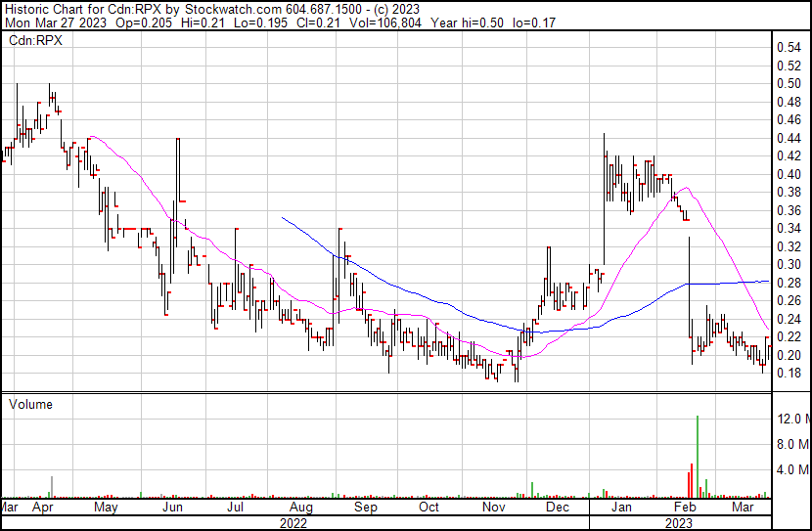The width and height of the screenshot is (812, 531).
Task: Click the 0.28 price axis label
Action: coord(789,283)
